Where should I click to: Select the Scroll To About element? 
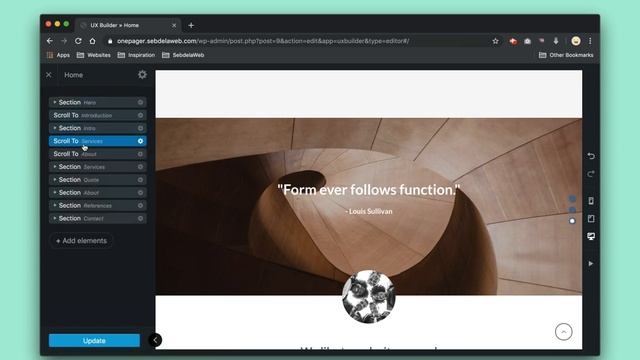98,154
